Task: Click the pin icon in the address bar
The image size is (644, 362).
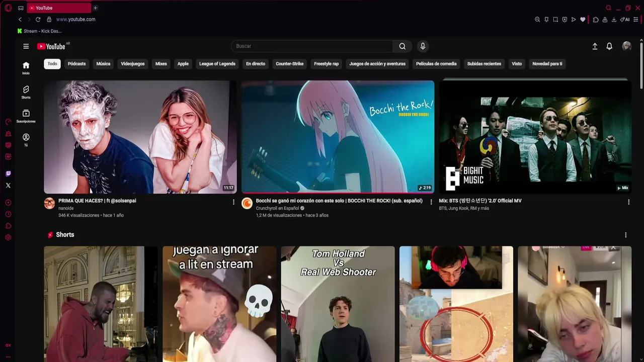Action: click(x=546, y=20)
